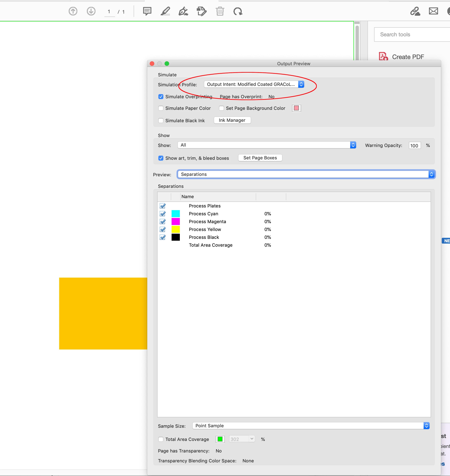The image size is (450, 476).
Task: Click the Set Page Boxes button
Action: pyautogui.click(x=260, y=158)
